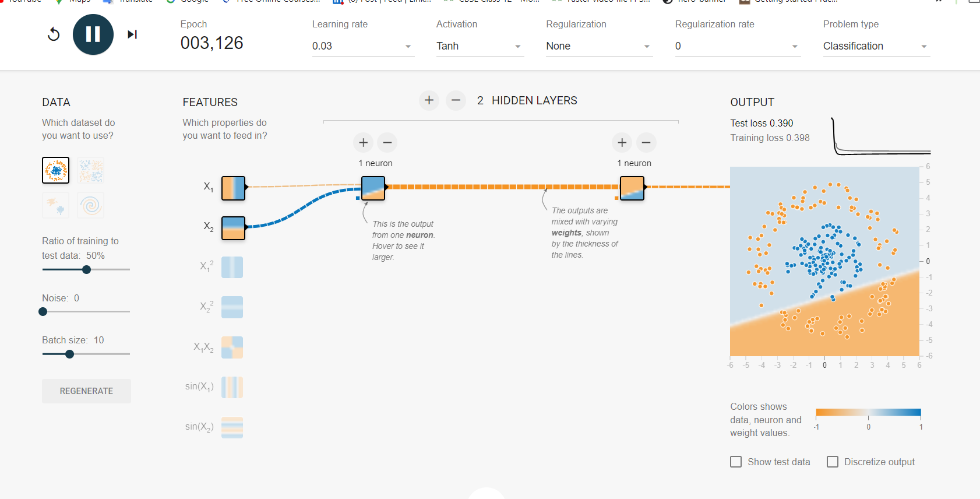The width and height of the screenshot is (980, 499).
Task: Toggle the sin(X1) input feature
Action: click(x=232, y=387)
